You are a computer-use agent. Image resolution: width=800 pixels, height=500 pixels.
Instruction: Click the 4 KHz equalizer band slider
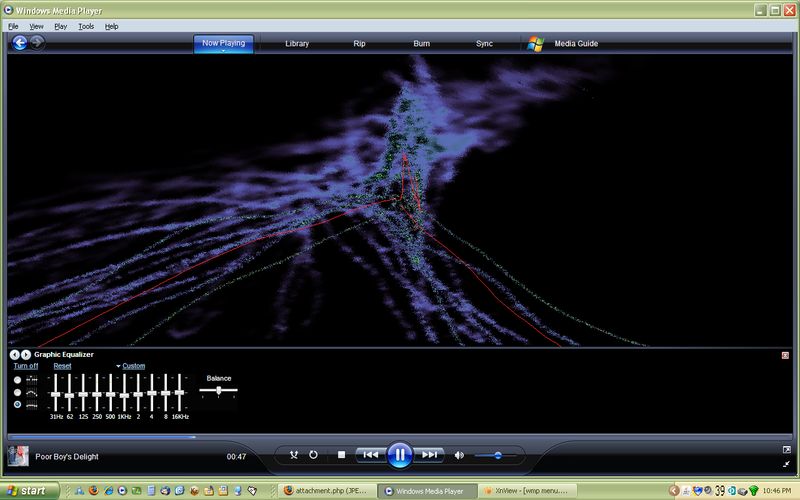tap(152, 392)
